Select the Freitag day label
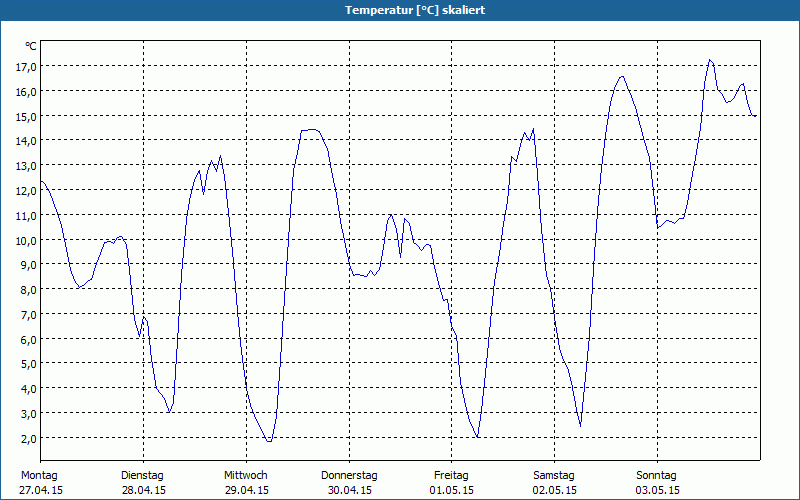This screenshot has height=500, width=800. click(x=451, y=475)
